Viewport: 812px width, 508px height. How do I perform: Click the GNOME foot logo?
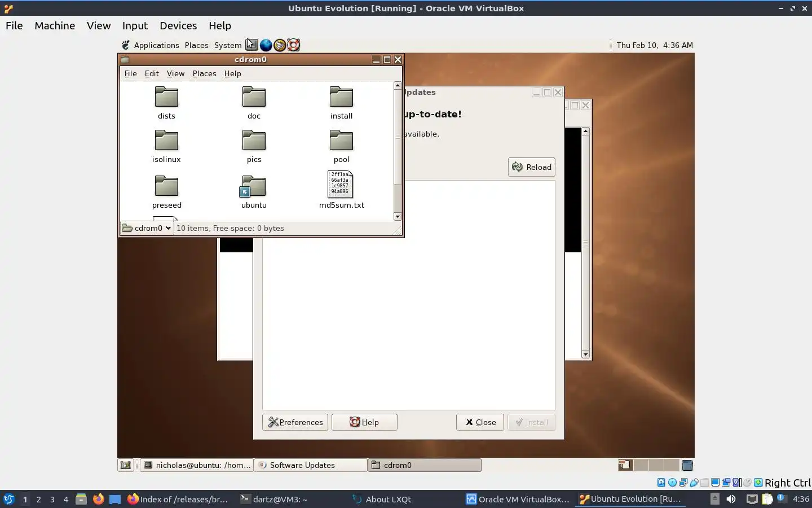click(125, 45)
